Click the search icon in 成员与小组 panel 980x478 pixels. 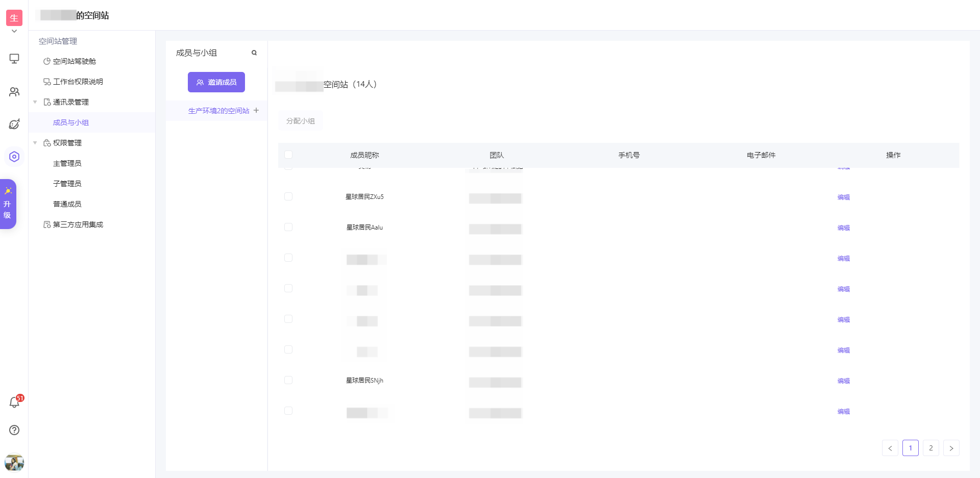tap(254, 53)
